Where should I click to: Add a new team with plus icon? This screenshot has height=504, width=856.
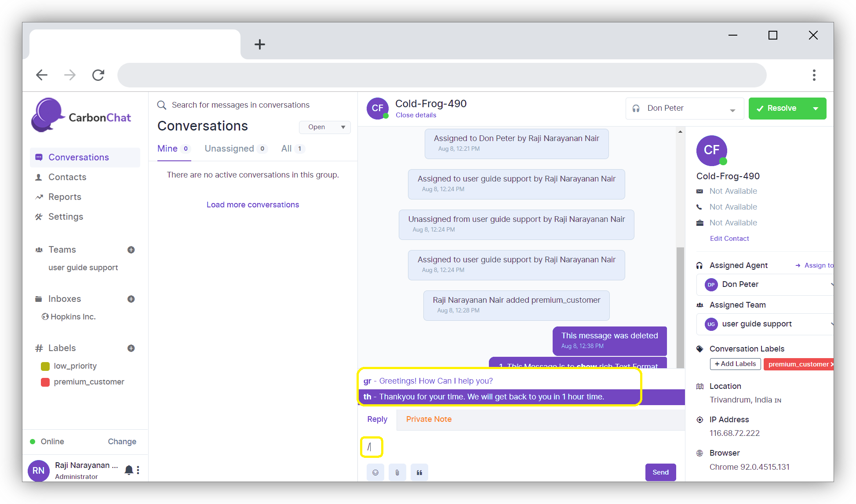coord(131,250)
